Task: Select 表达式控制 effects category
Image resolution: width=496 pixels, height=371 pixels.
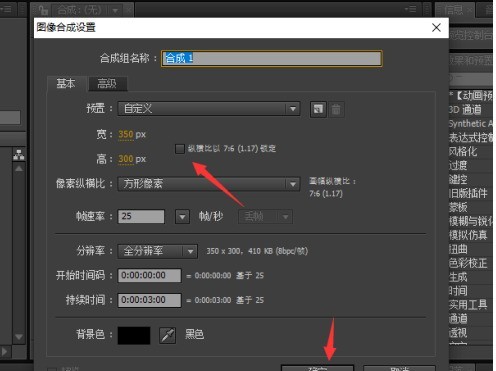Action: pos(471,138)
